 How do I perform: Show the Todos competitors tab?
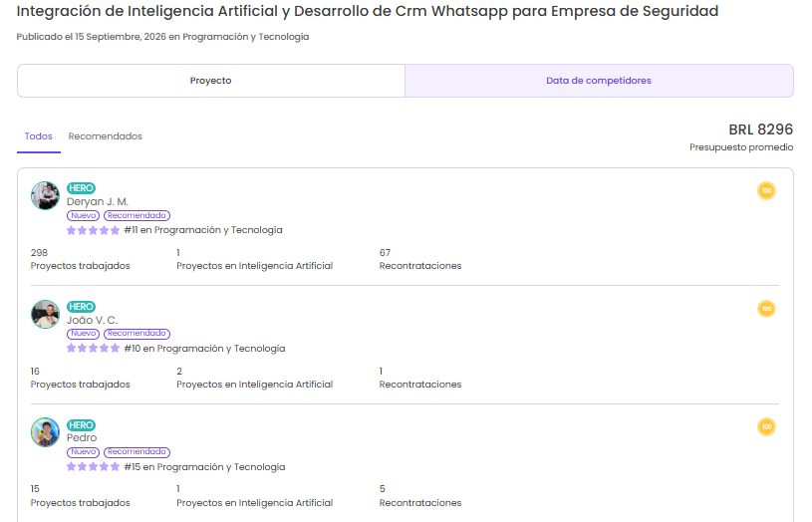38,136
